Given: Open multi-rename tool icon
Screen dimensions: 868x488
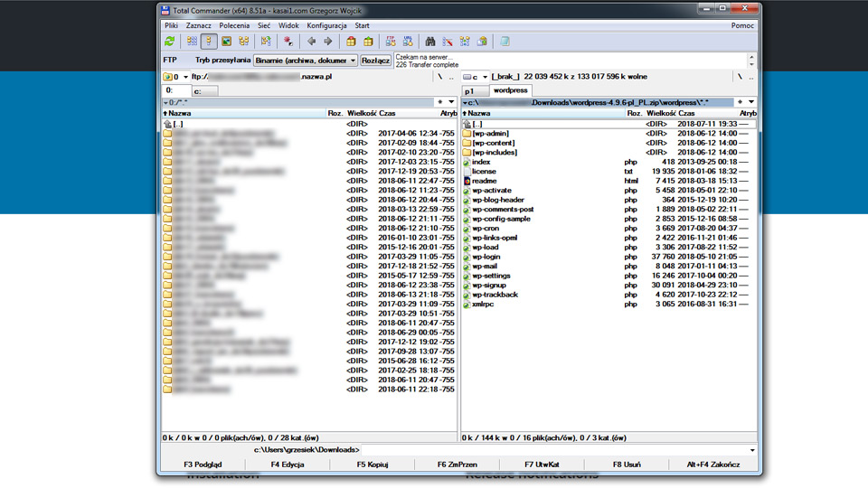Looking at the screenshot, I should [448, 42].
